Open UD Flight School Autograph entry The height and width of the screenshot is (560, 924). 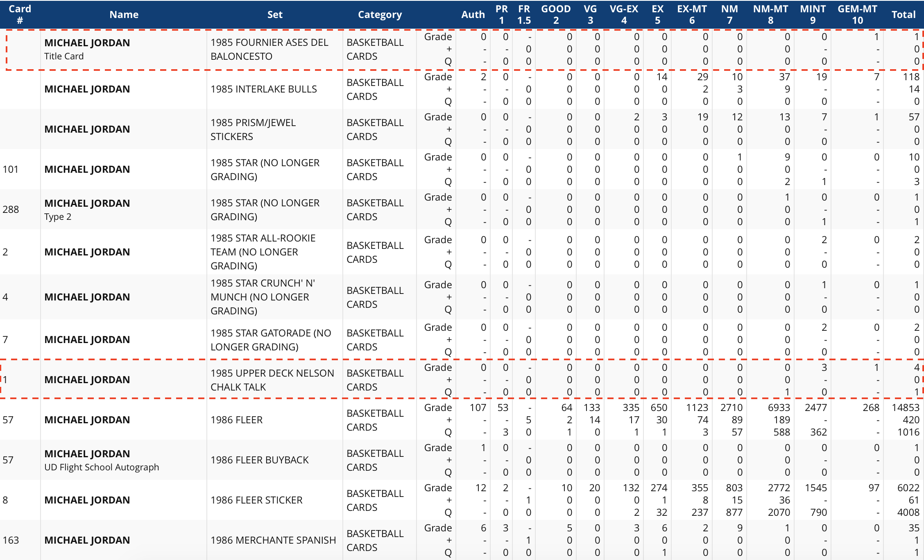(101, 467)
